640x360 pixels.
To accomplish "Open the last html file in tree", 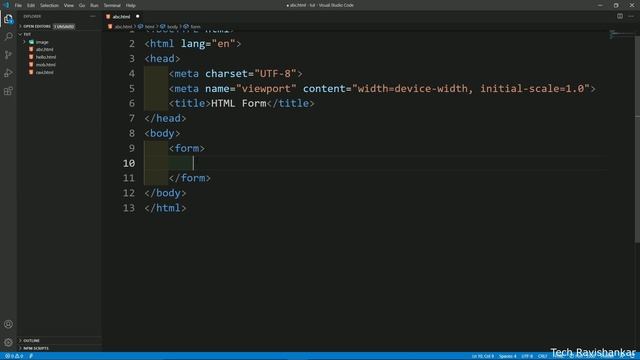I will 44,72.
